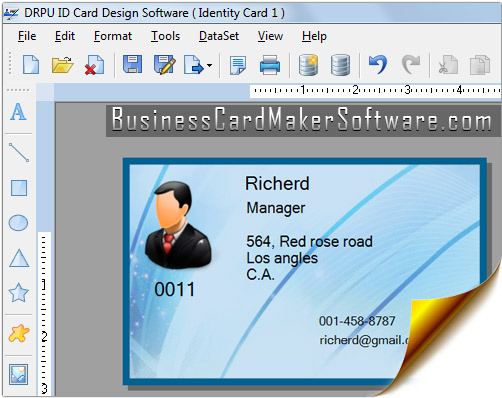Select the Richerd name text on card
Viewport: 502px width, 398px height.
pos(277,183)
